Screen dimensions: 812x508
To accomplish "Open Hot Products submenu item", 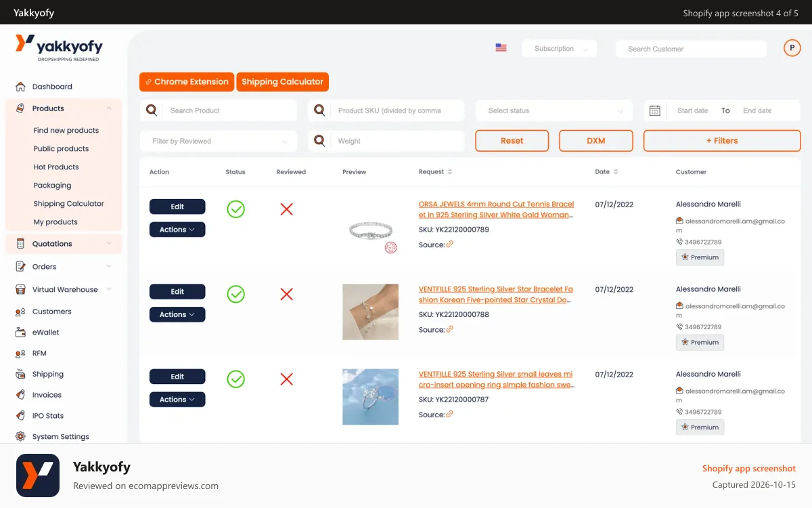I will (x=56, y=167).
